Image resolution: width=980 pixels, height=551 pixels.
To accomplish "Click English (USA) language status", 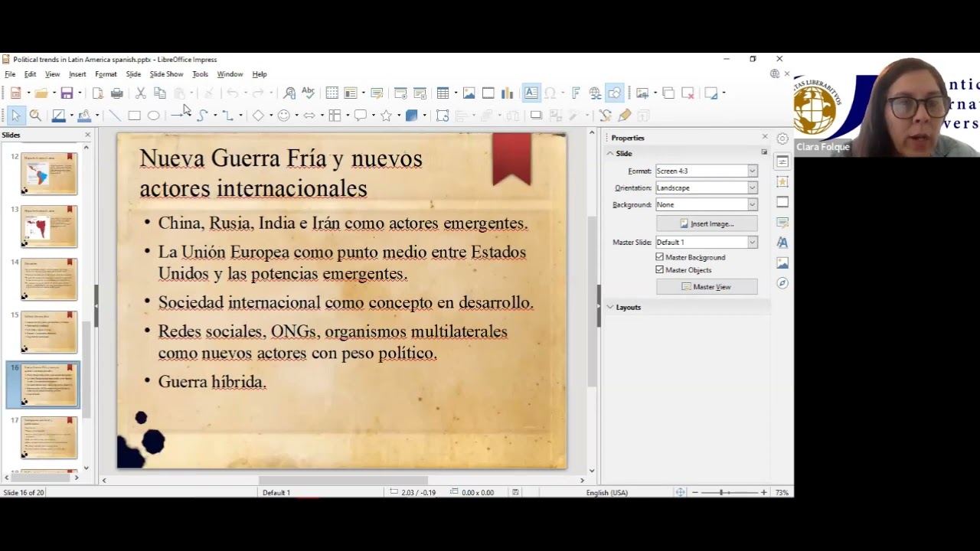I will 606,493.
